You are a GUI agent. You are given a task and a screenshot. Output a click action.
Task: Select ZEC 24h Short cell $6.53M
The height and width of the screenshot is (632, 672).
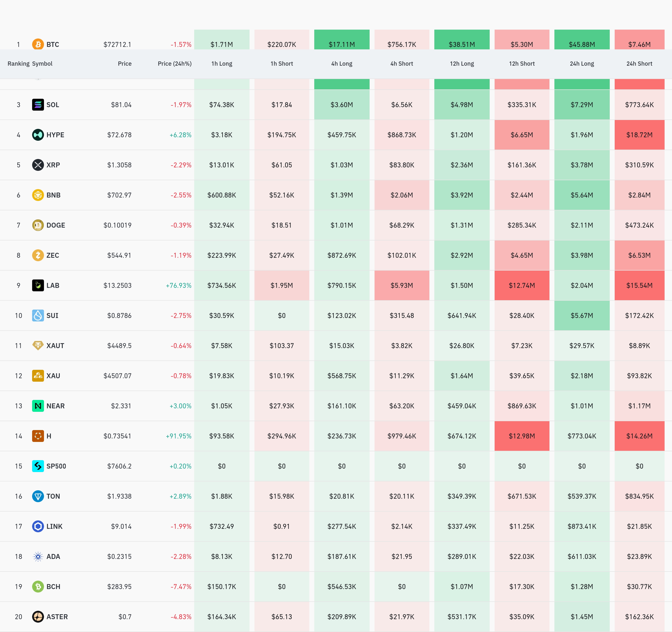click(640, 255)
